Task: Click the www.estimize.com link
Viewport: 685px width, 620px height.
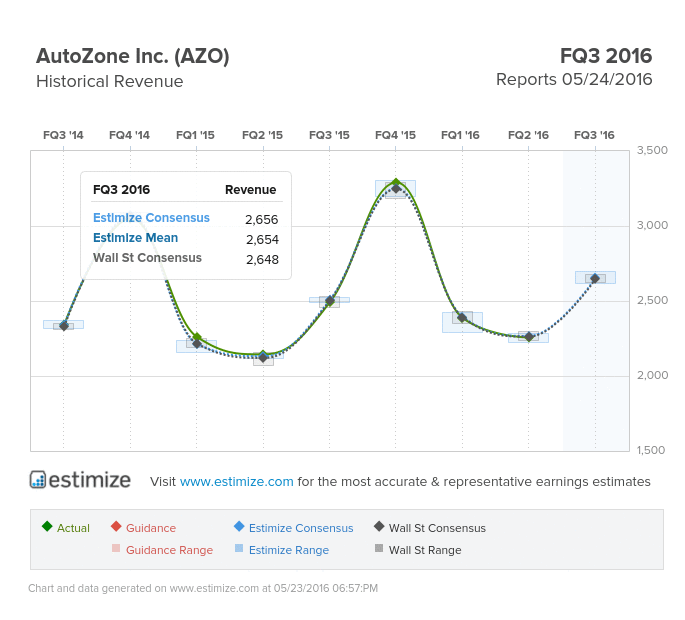Action: (236, 481)
